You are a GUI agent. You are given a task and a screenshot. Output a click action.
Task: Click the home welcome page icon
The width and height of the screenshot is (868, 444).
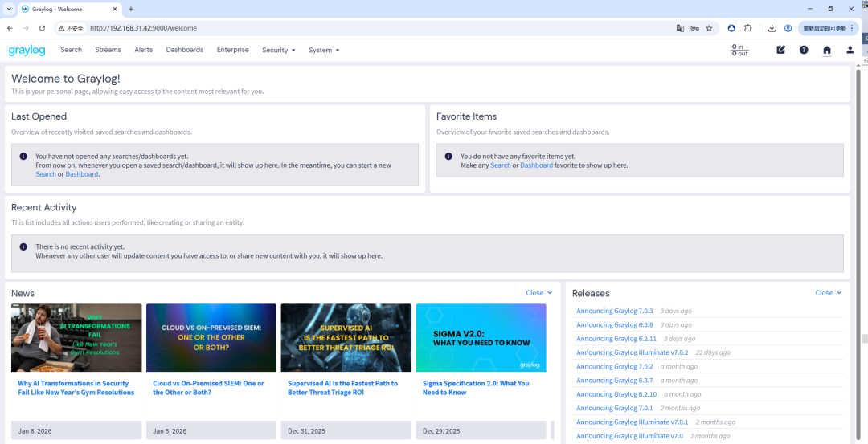click(x=827, y=50)
